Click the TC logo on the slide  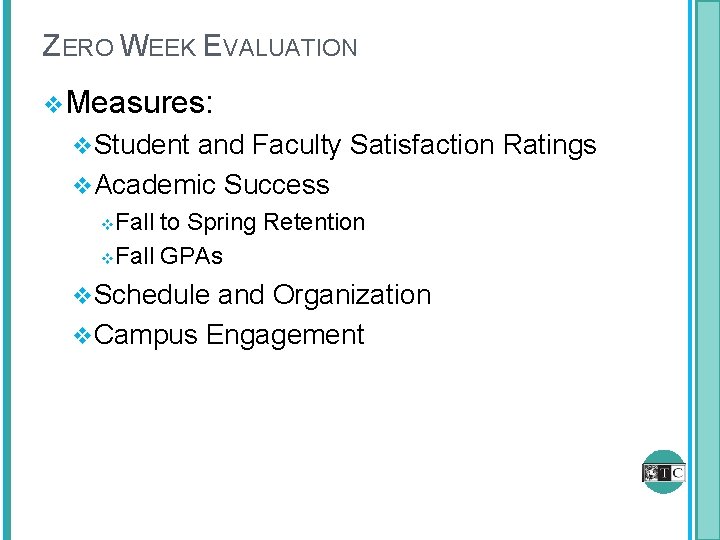(664, 471)
